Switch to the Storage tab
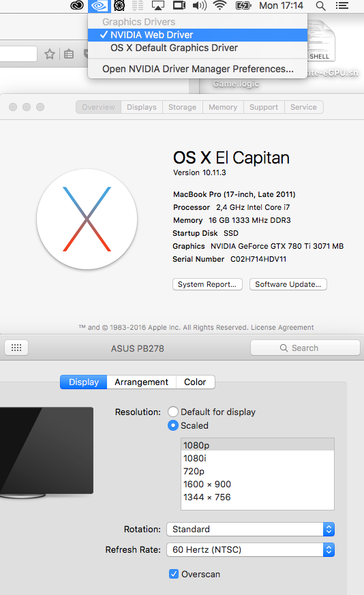 (182, 107)
